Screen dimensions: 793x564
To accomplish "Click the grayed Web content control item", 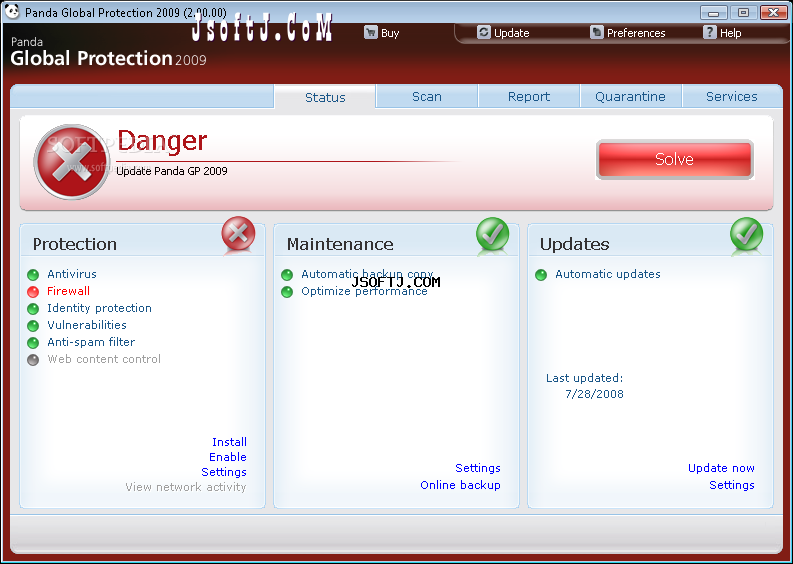I will (104, 359).
